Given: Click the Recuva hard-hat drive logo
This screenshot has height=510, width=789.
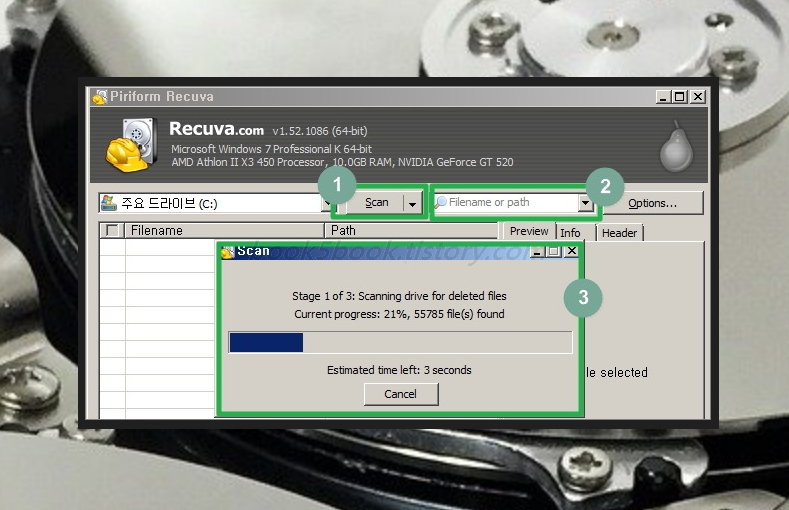Looking at the screenshot, I should click(x=131, y=145).
